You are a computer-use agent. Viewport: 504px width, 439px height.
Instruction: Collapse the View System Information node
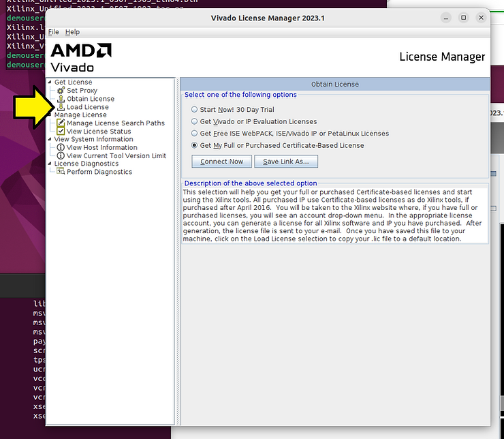(50, 139)
